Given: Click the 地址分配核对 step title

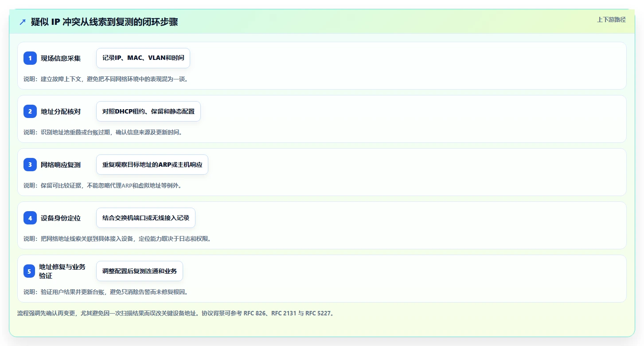Looking at the screenshot, I should coord(61,111).
